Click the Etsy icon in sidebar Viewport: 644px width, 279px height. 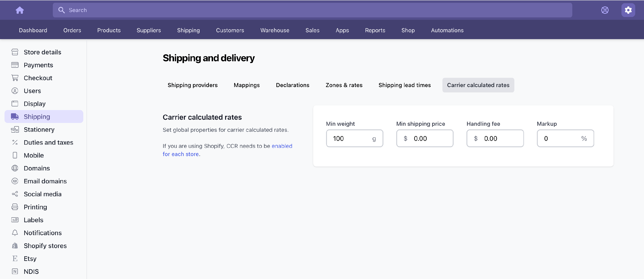tap(15, 259)
